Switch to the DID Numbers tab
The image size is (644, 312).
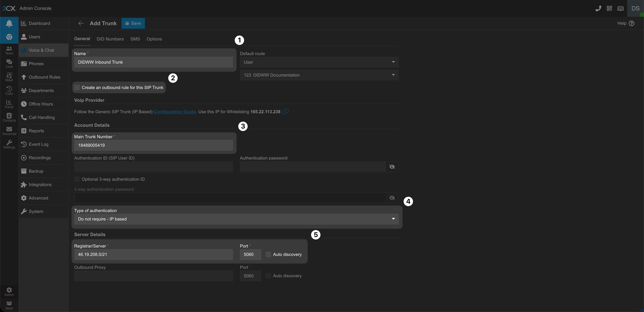(x=110, y=39)
